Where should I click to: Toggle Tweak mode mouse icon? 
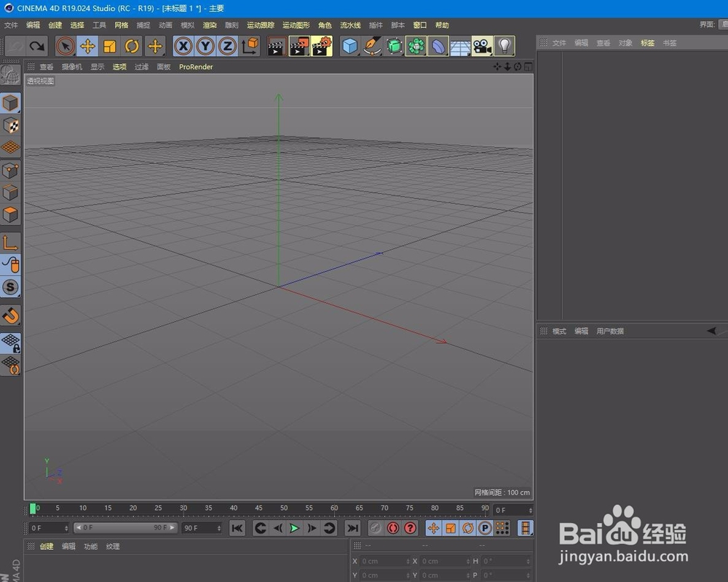[10, 265]
